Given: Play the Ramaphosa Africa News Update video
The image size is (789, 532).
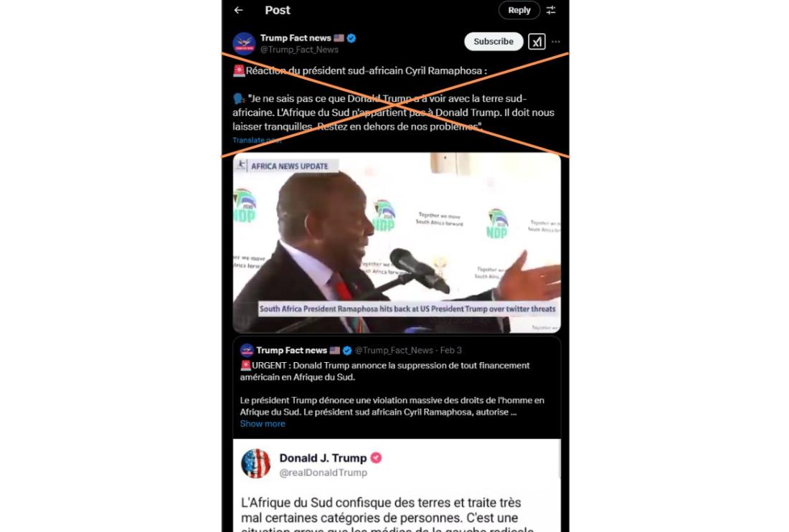Looking at the screenshot, I should 397,243.
